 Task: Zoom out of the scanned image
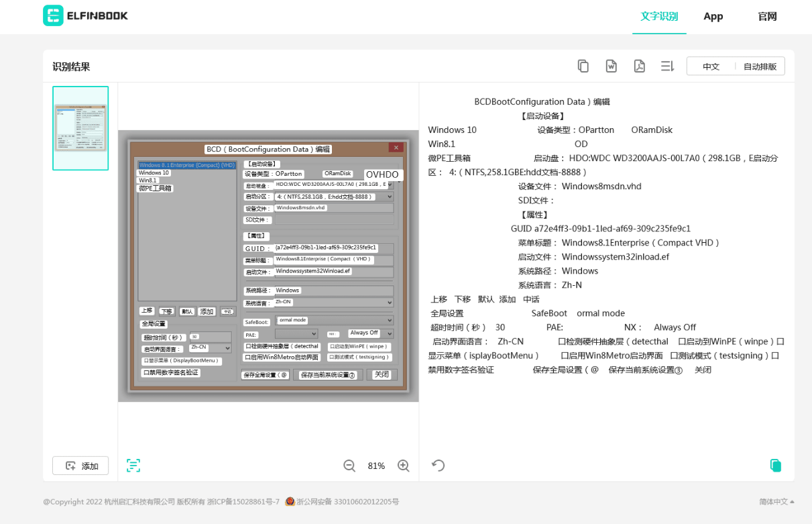[x=349, y=466]
